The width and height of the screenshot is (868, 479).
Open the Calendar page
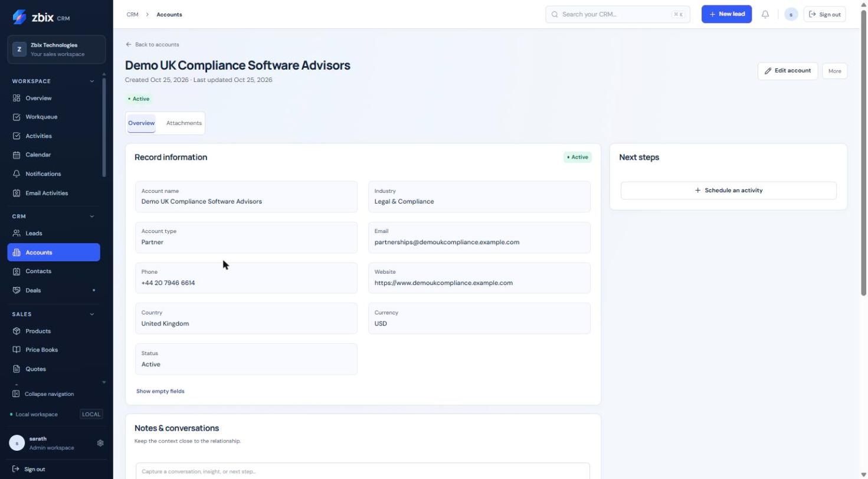point(54,155)
